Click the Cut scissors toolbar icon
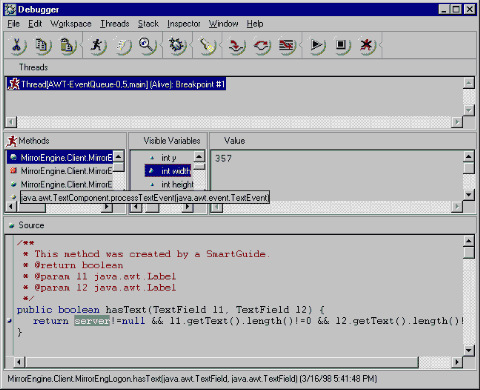 click(x=17, y=45)
